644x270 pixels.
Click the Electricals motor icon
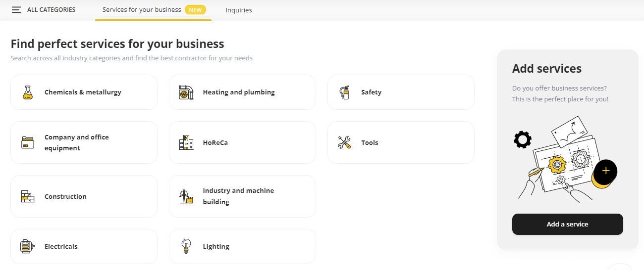pyautogui.click(x=28, y=246)
